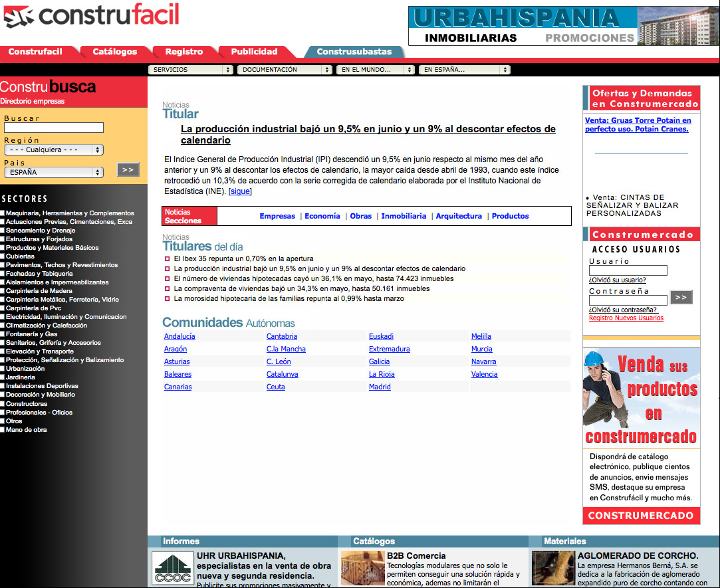Click red bullet beside Ibex 35 headline

(168, 259)
